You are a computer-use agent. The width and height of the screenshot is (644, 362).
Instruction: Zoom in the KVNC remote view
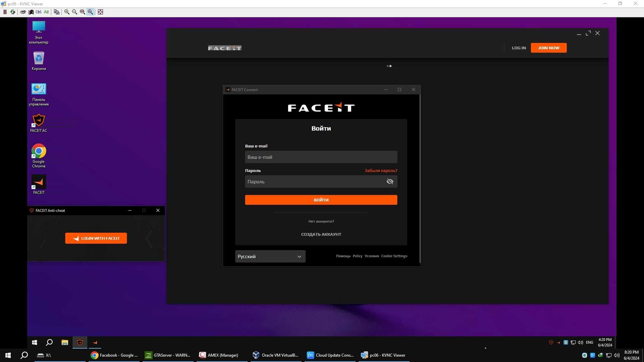tap(67, 12)
